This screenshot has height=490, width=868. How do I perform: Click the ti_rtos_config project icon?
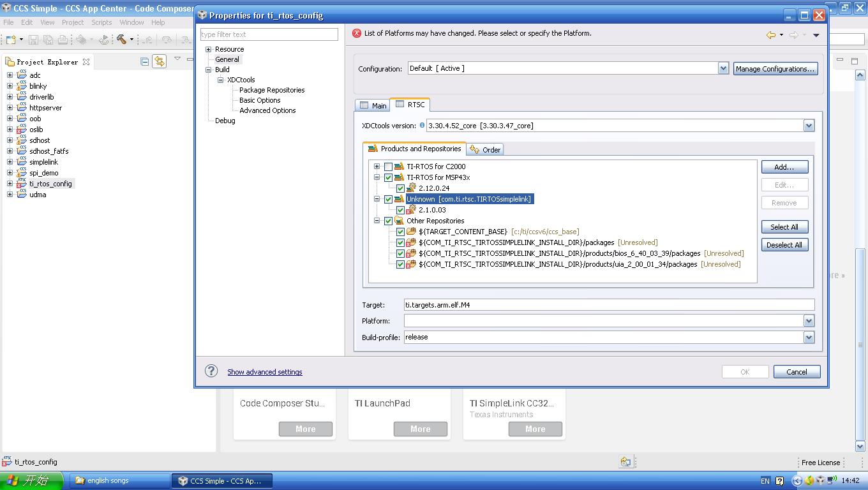tap(22, 183)
